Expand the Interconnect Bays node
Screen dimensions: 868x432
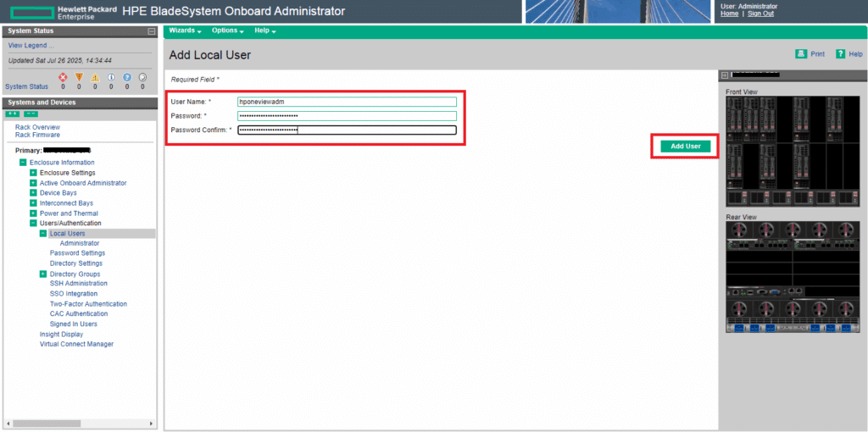[33, 203]
